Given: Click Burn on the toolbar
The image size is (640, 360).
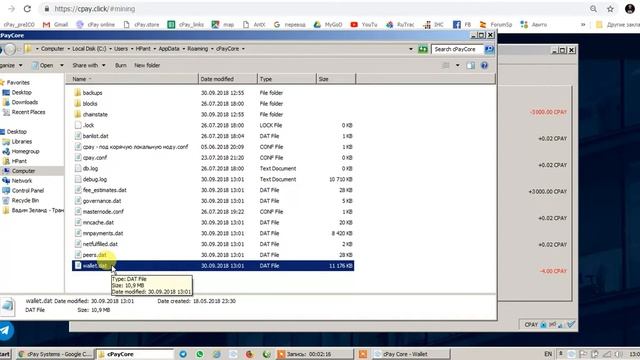Looking at the screenshot, I should point(120,65).
